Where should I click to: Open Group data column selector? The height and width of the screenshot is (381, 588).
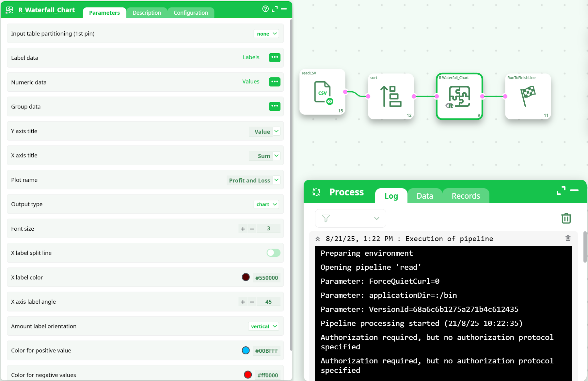[275, 106]
